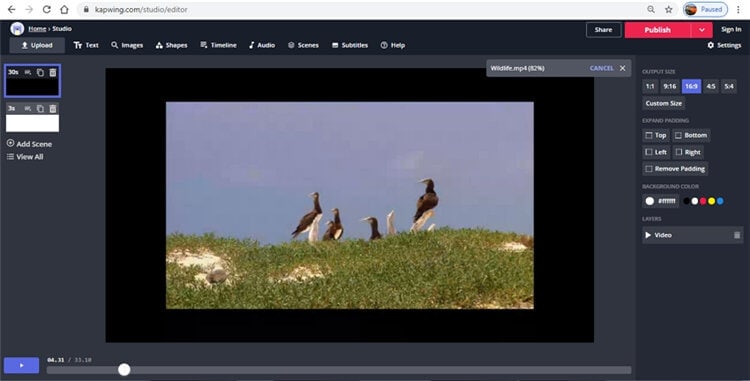Open the browser home page
This screenshot has height=381, width=750.
coord(64,9)
